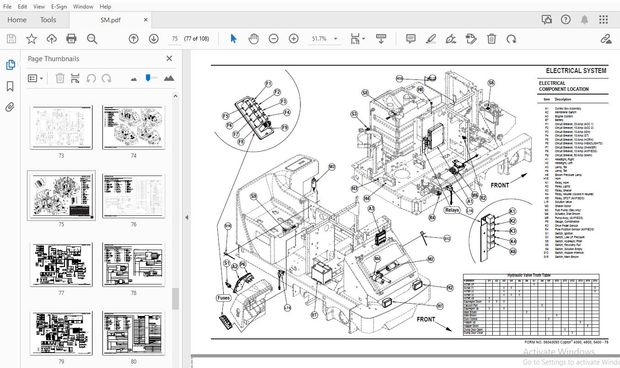Close the SM.pdf tab
Image resolution: width=620 pixels, height=368 pixels.
click(x=146, y=19)
